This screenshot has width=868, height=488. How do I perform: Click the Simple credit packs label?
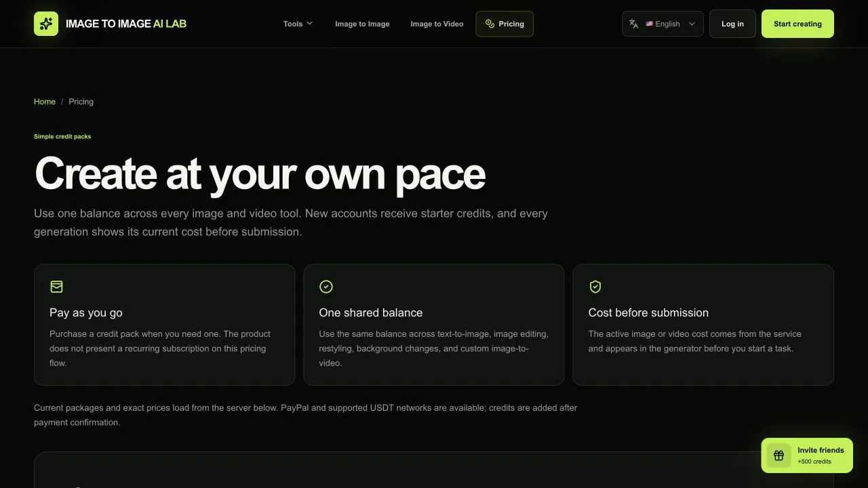62,136
